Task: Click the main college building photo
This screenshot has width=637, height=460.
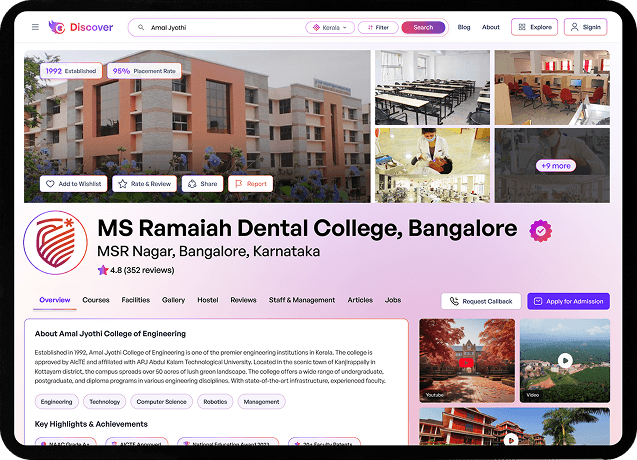Action: 197,126
